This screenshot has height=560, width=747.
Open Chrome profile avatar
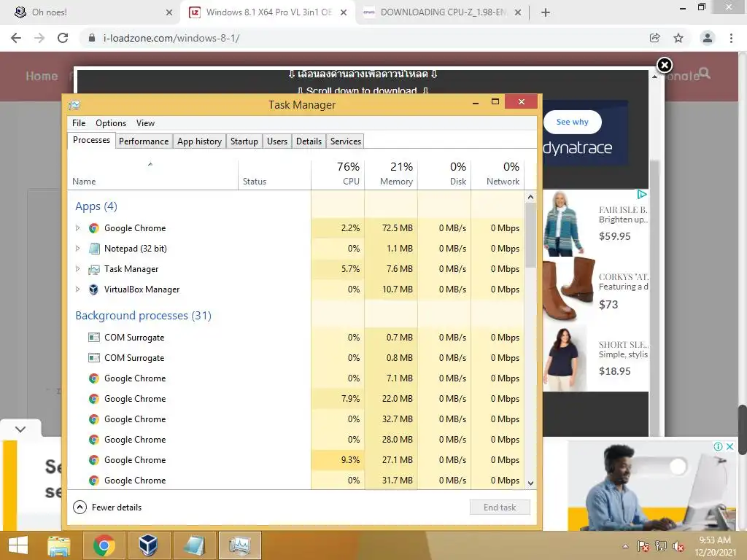pyautogui.click(x=708, y=38)
